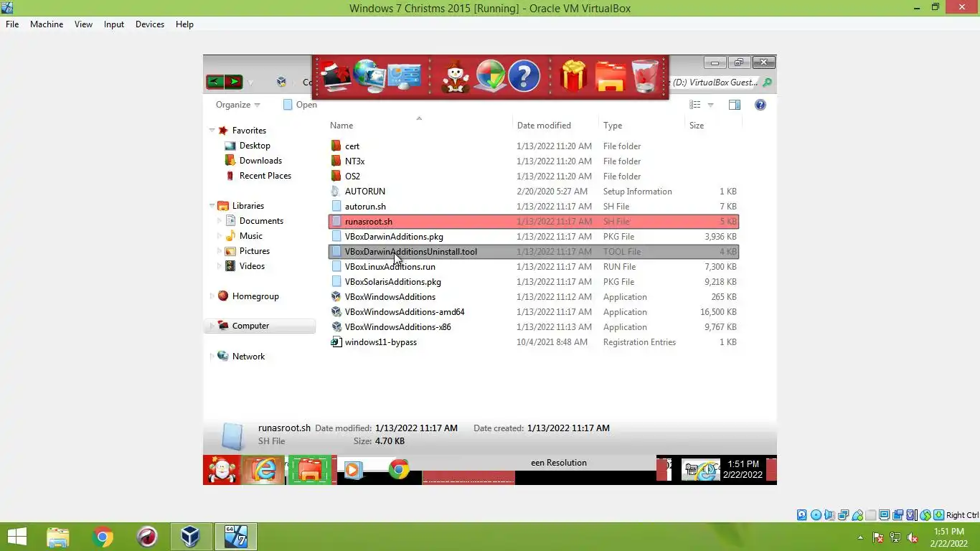This screenshot has width=980, height=551.
Task: Select VBoxWindowsAdditions-x86 application
Action: 534,327
